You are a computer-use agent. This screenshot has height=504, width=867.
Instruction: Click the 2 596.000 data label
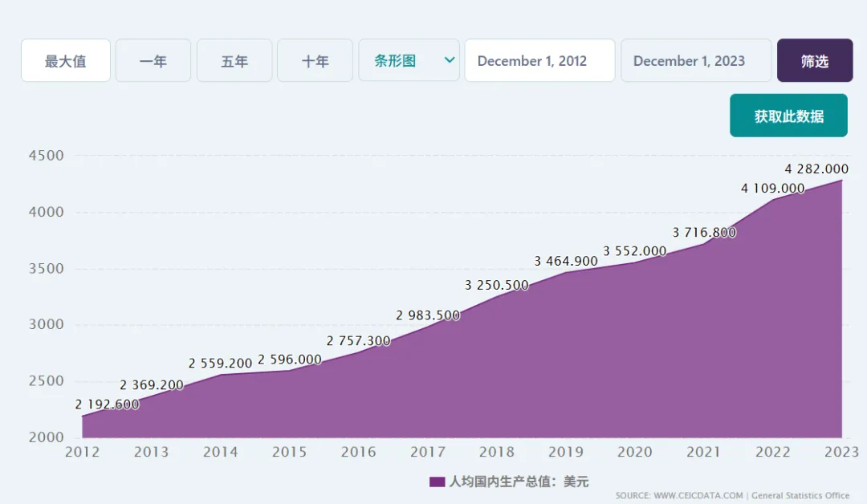(x=290, y=360)
